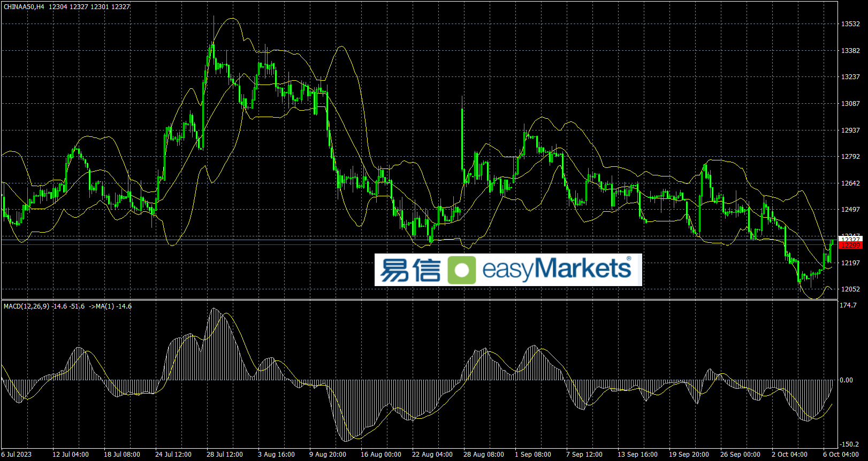
Task: Click the 12937 price axis label
Action: [850, 130]
